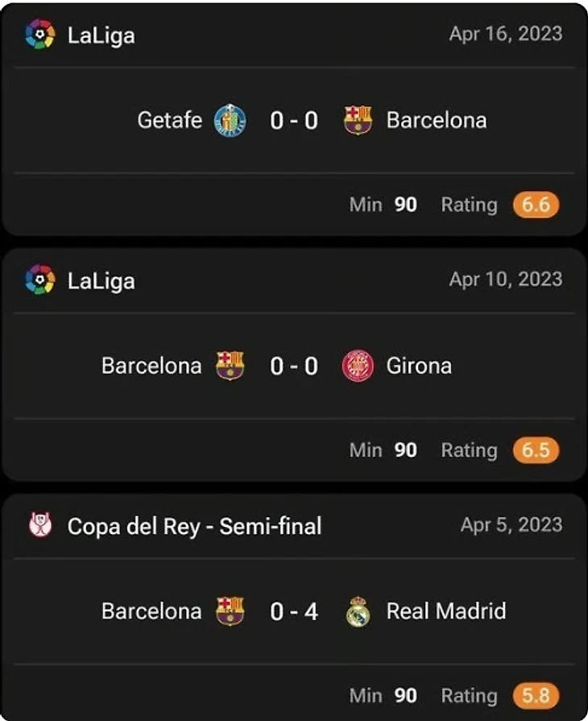
Task: Open the Girona team name link
Action: (x=419, y=367)
